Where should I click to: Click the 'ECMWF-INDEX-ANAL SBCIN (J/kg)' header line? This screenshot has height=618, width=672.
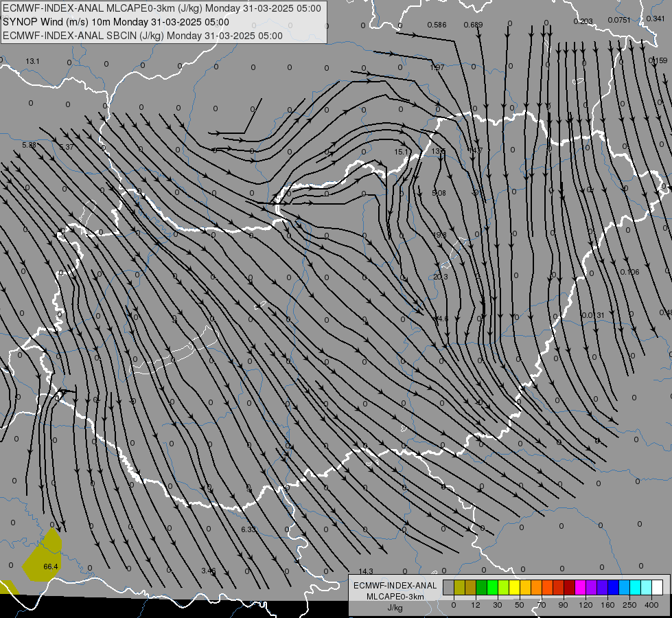coord(143,36)
